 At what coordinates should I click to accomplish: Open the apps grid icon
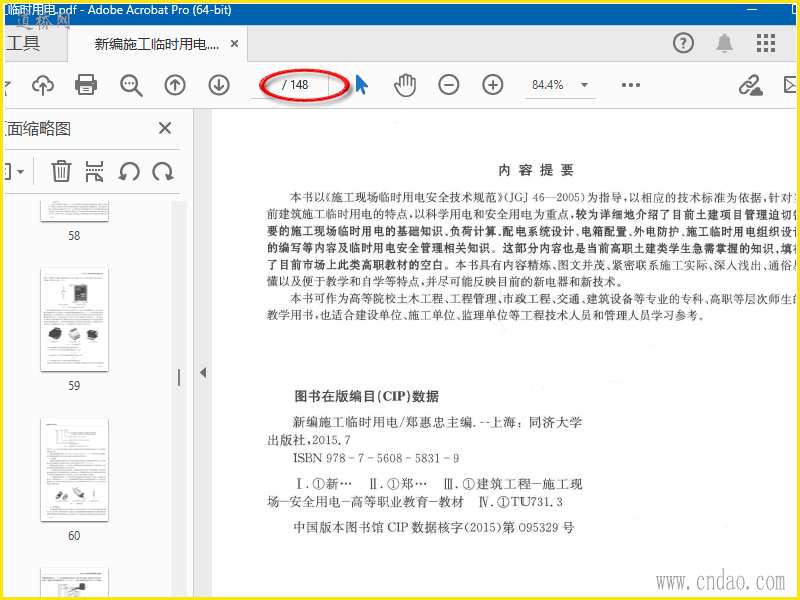click(765, 43)
